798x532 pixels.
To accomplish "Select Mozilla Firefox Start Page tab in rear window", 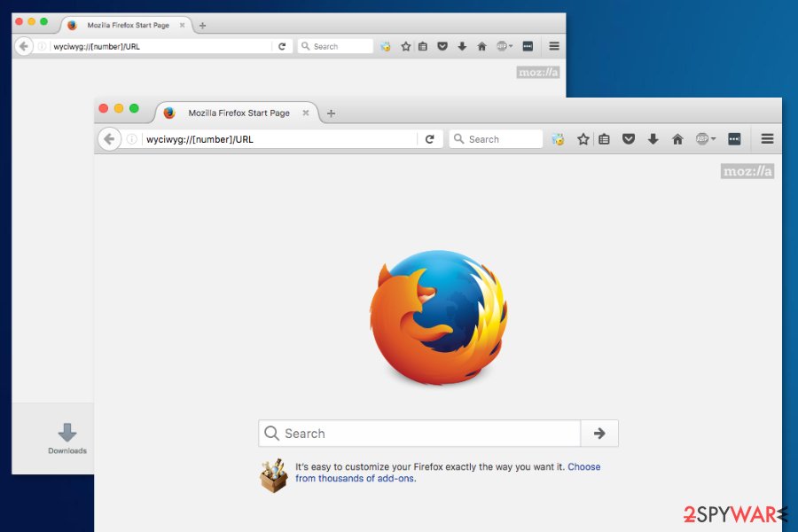I will tap(127, 25).
